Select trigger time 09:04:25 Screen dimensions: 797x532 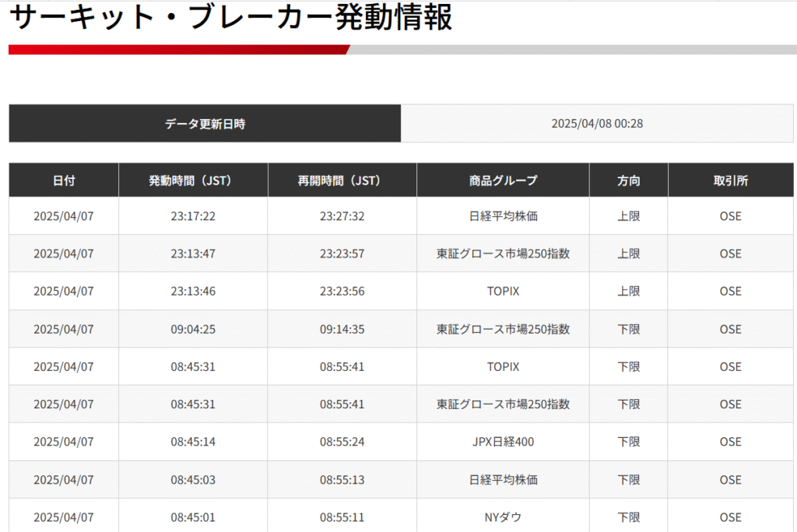[x=193, y=329]
